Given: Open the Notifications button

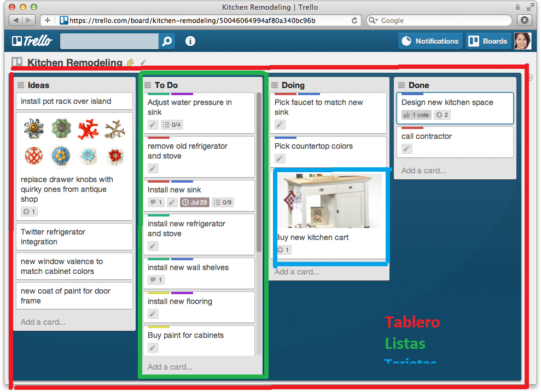Looking at the screenshot, I should 431,41.
